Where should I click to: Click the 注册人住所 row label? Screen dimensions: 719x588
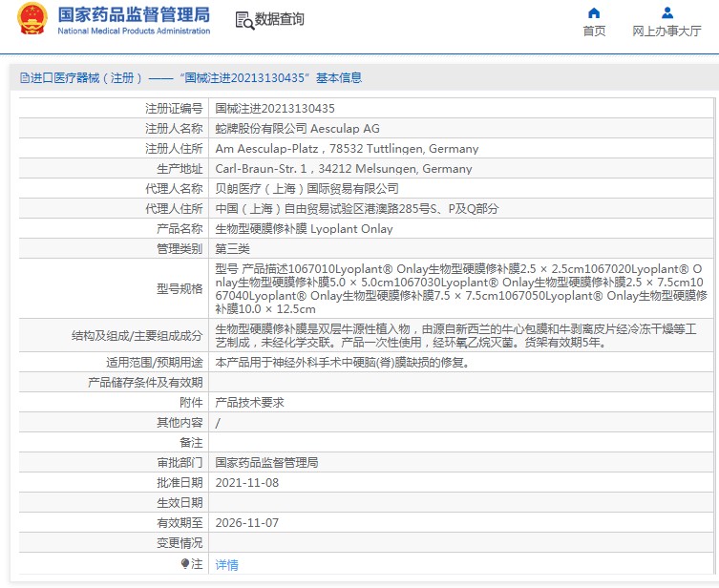point(174,149)
